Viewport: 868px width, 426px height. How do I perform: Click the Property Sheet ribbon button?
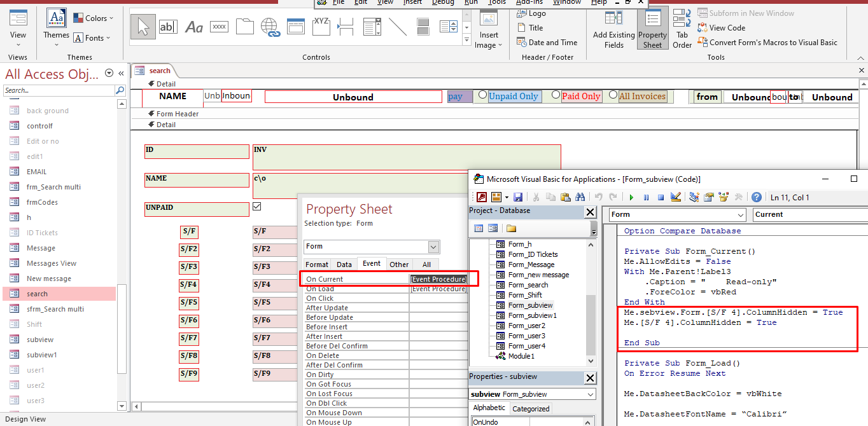tap(652, 29)
